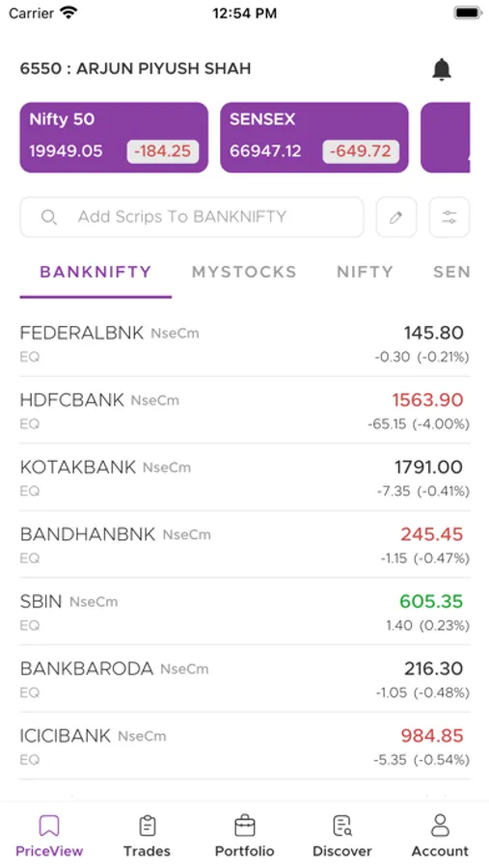Tap the search magnifier icon
This screenshot has width=489, height=868.
(49, 217)
